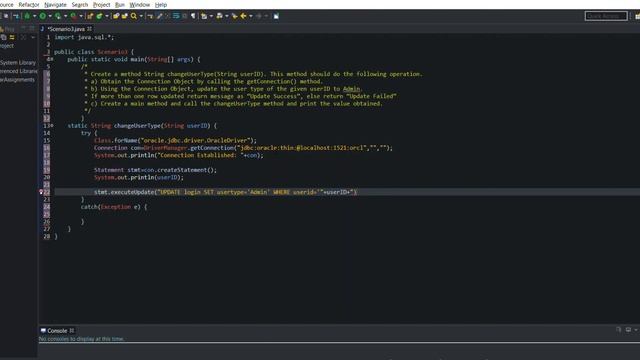This screenshot has width=640, height=360.
Task: Expand the New Java Class dropdown arrow
Action: 107,16
